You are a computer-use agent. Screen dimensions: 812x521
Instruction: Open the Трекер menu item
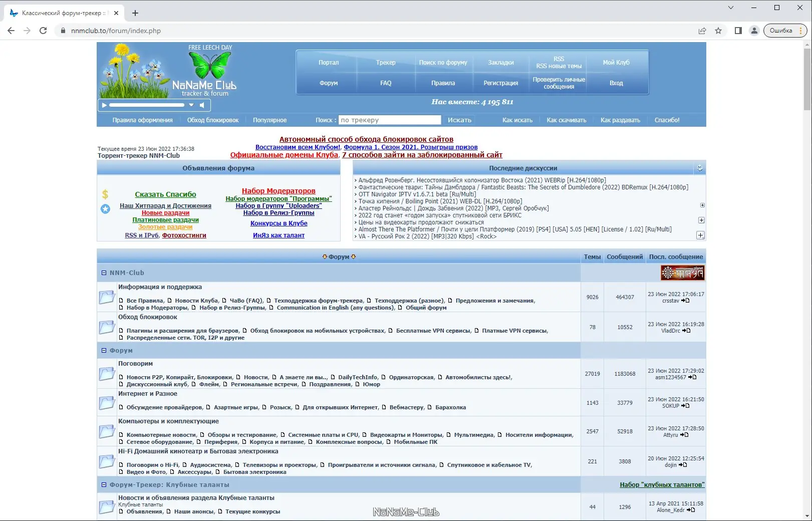coord(386,63)
